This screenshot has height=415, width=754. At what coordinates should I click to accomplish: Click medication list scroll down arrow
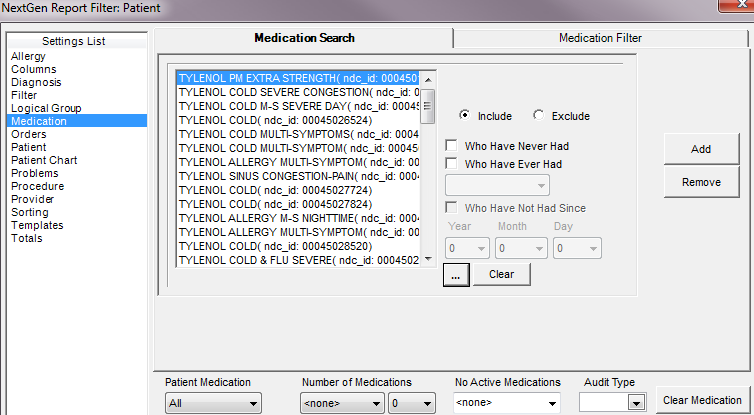point(428,259)
